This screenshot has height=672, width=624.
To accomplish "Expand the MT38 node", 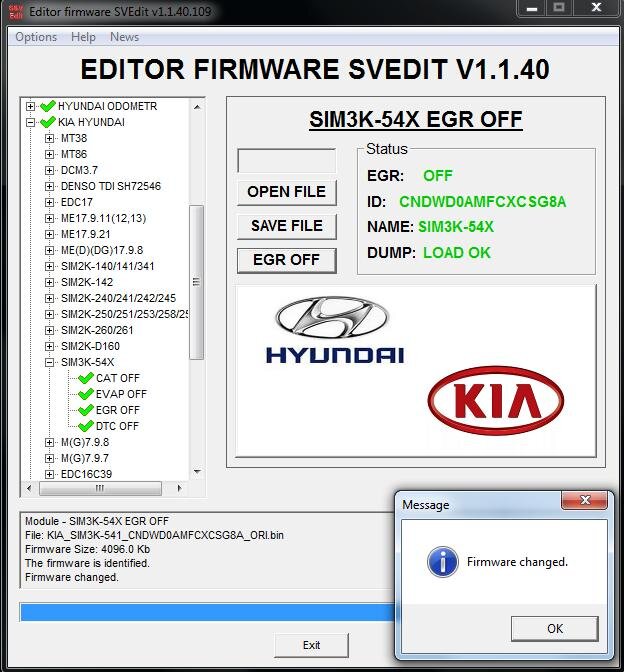I will [x=49, y=138].
